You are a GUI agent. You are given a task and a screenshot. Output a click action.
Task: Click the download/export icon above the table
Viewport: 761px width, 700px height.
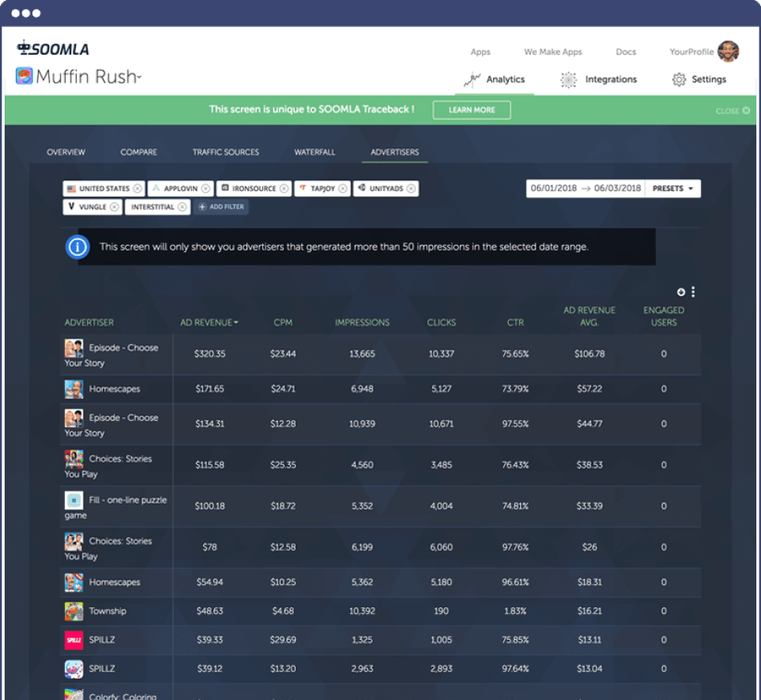[680, 292]
